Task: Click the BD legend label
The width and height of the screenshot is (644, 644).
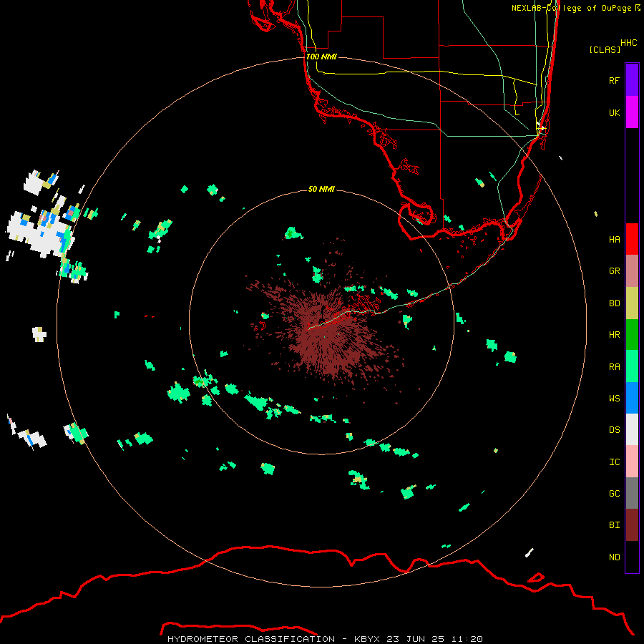Action: [x=614, y=303]
